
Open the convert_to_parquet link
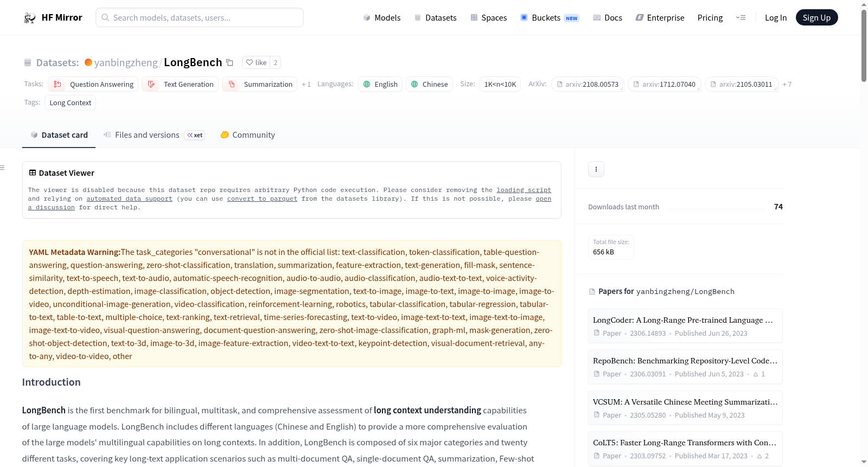(262, 199)
